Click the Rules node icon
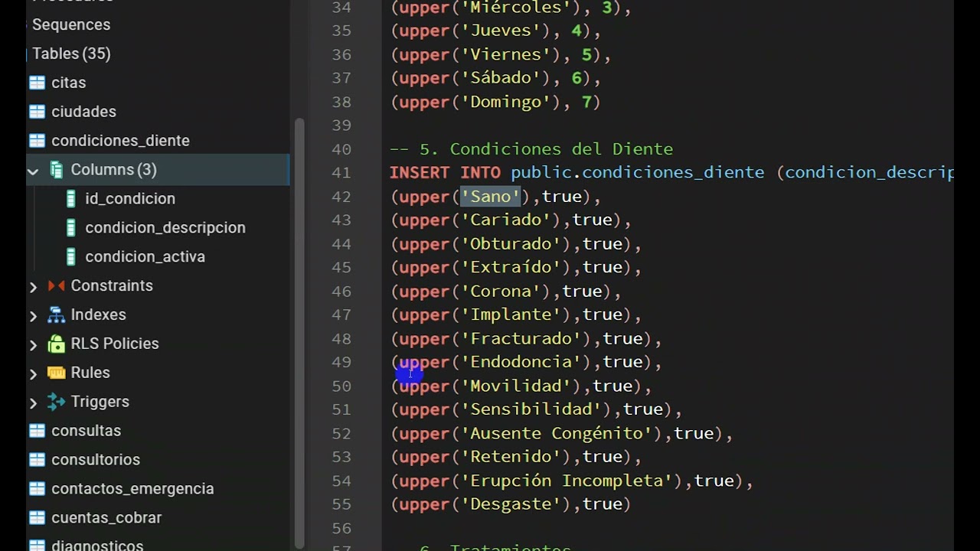Image resolution: width=980 pixels, height=551 pixels. [57, 373]
